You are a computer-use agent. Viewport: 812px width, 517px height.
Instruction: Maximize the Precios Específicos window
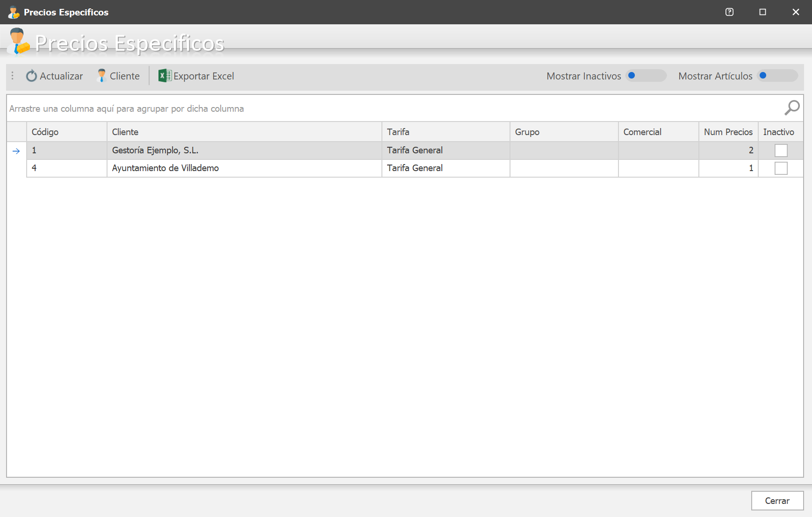click(x=762, y=12)
